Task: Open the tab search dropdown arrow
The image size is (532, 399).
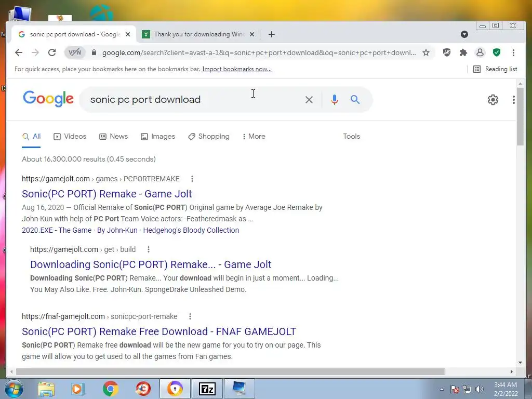Action: tap(464, 34)
